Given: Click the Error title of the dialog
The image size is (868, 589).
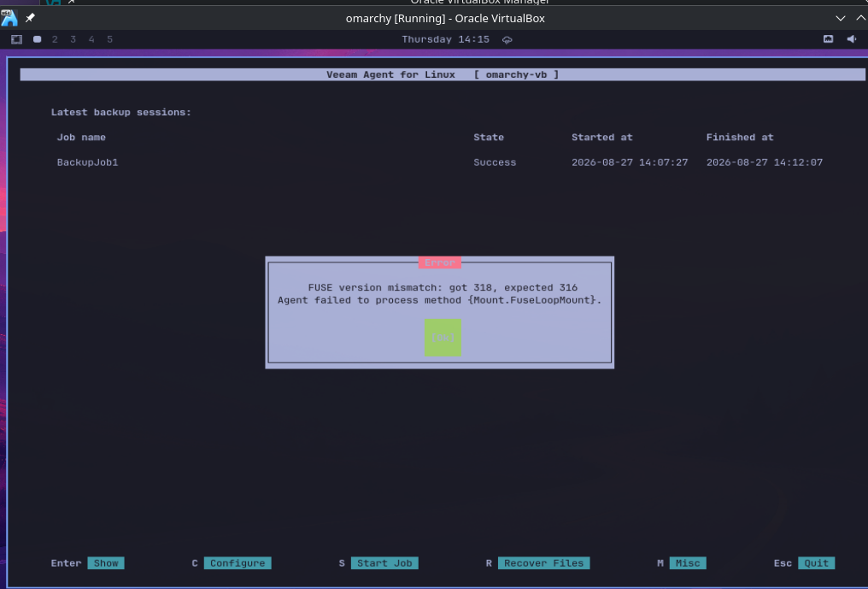Looking at the screenshot, I should pos(439,262).
